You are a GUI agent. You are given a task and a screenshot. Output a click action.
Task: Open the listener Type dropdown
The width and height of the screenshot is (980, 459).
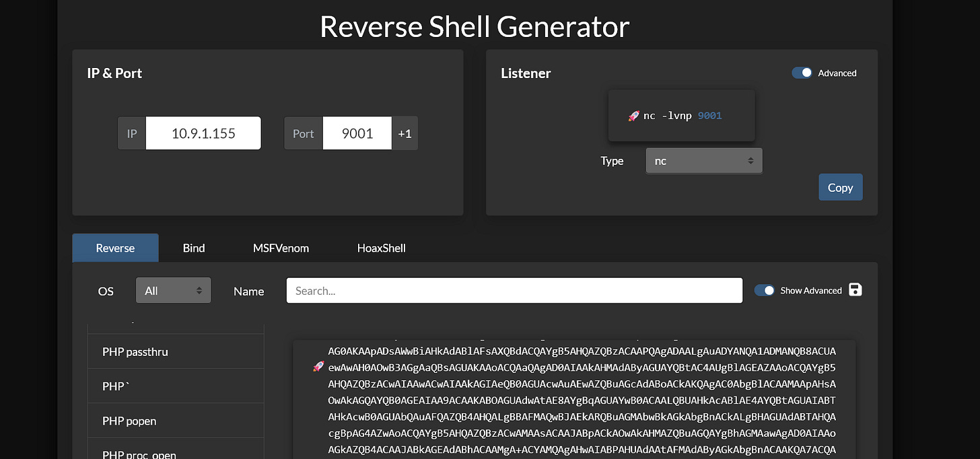(704, 161)
